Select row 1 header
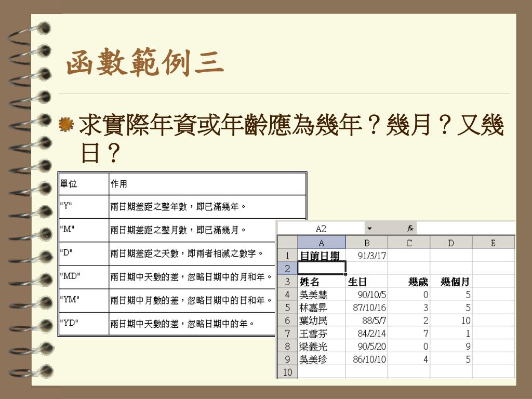The width and height of the screenshot is (532, 399). [287, 256]
